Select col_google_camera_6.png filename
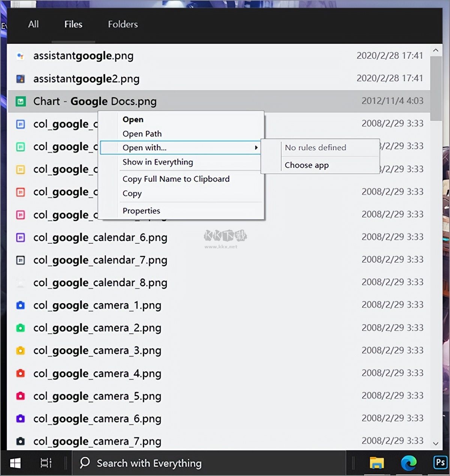The height and width of the screenshot is (476, 450). click(x=97, y=419)
